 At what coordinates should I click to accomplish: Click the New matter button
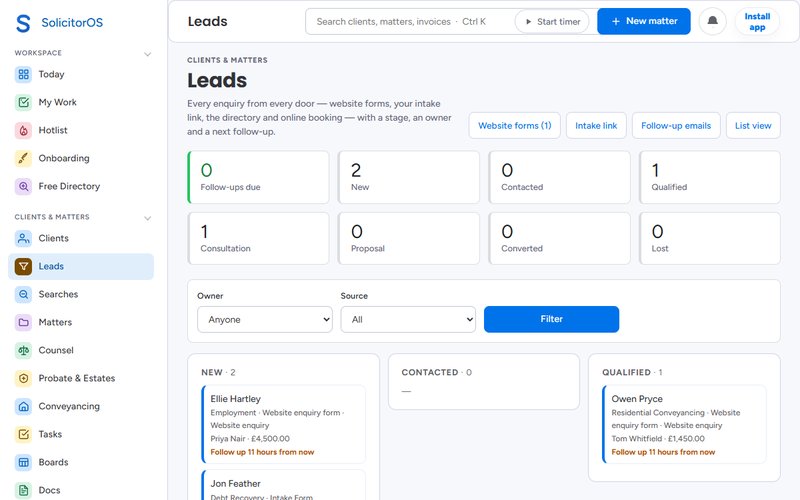(644, 21)
